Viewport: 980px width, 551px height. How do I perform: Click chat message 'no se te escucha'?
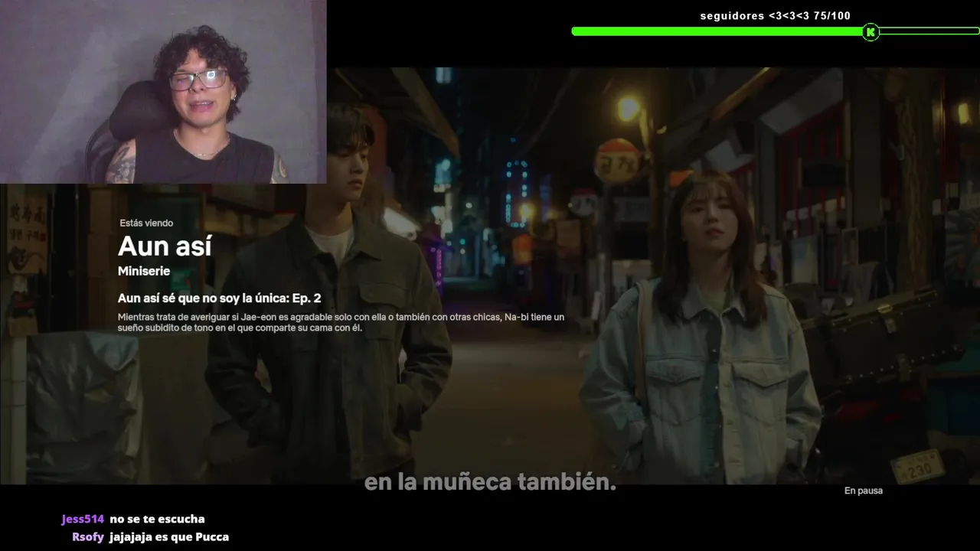click(x=157, y=519)
